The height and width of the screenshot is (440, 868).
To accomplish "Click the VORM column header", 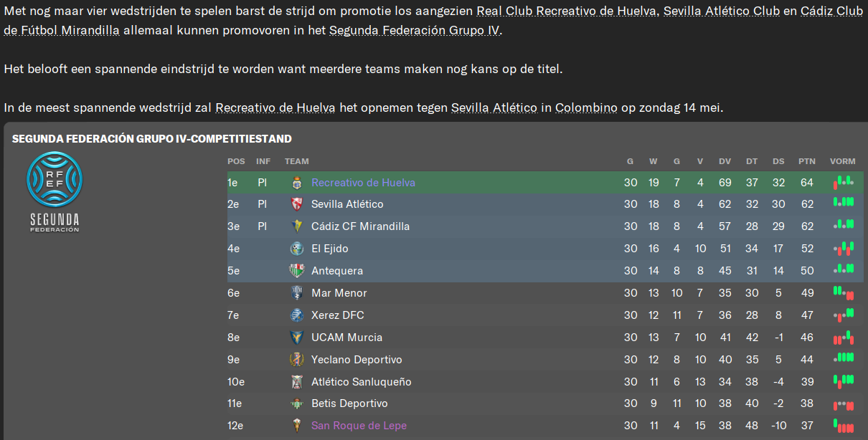I will pyautogui.click(x=843, y=161).
